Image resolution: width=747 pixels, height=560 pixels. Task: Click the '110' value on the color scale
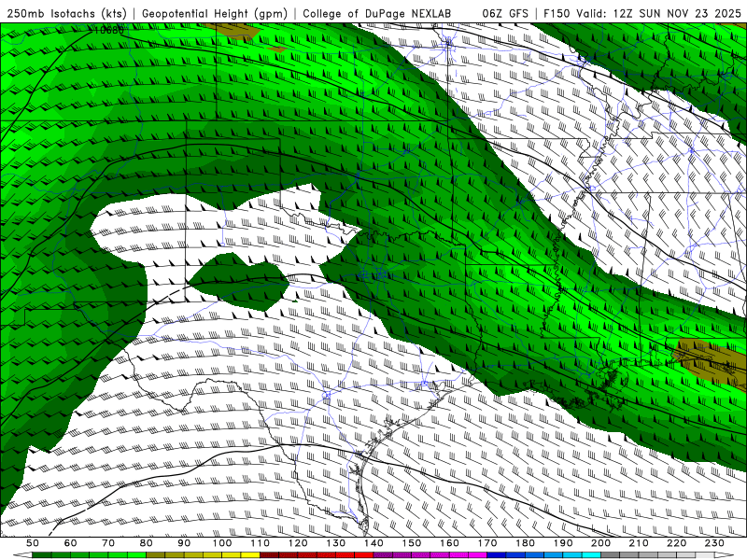pyautogui.click(x=261, y=543)
